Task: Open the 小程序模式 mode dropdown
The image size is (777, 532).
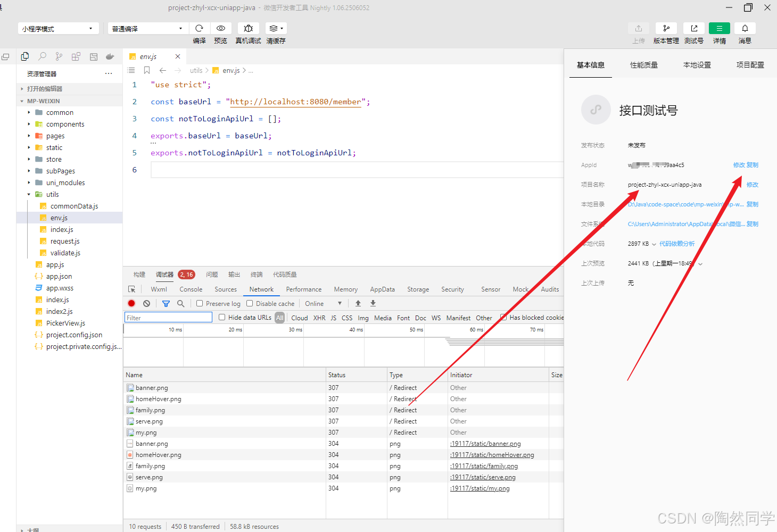Action: coord(57,28)
